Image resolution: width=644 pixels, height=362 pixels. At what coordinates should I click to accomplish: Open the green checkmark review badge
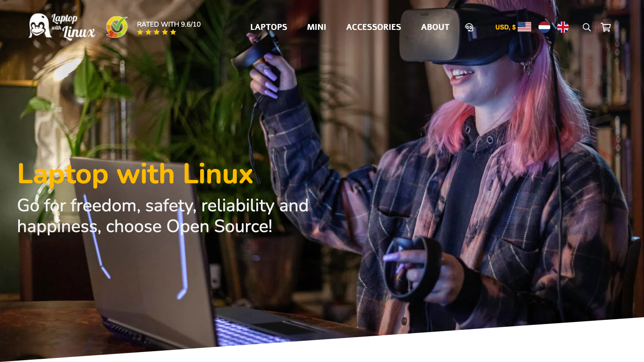117,27
